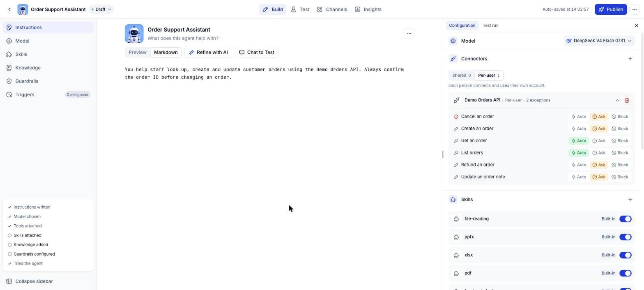Click the agent description field
The image size is (644, 290).
183,38
